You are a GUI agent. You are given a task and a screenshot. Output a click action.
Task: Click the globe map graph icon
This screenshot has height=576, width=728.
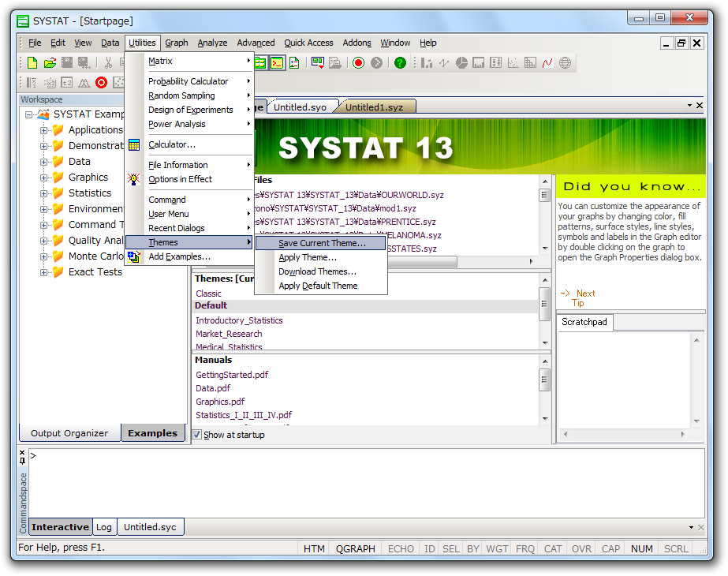point(565,62)
